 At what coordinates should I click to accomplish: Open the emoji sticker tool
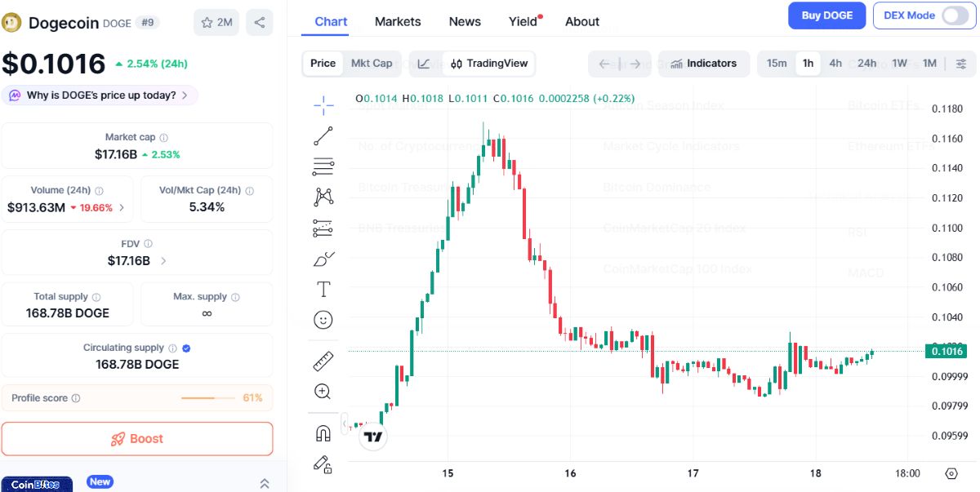point(323,320)
